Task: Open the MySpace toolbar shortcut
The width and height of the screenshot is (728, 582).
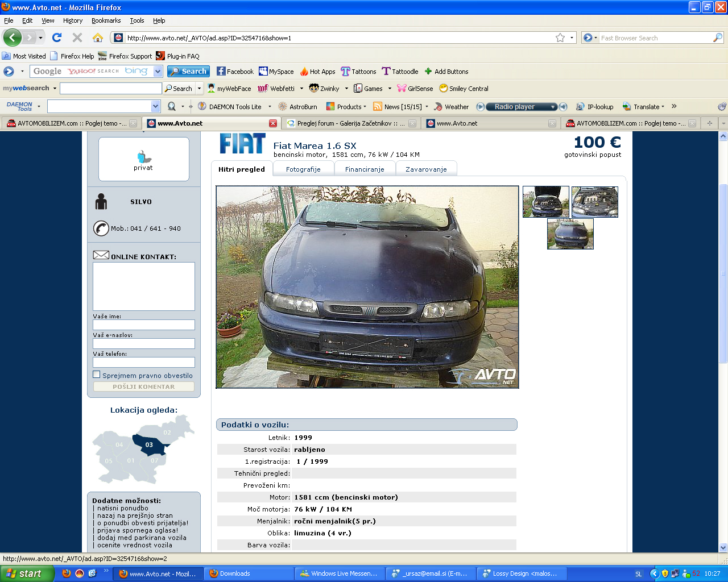Action: [x=276, y=72]
